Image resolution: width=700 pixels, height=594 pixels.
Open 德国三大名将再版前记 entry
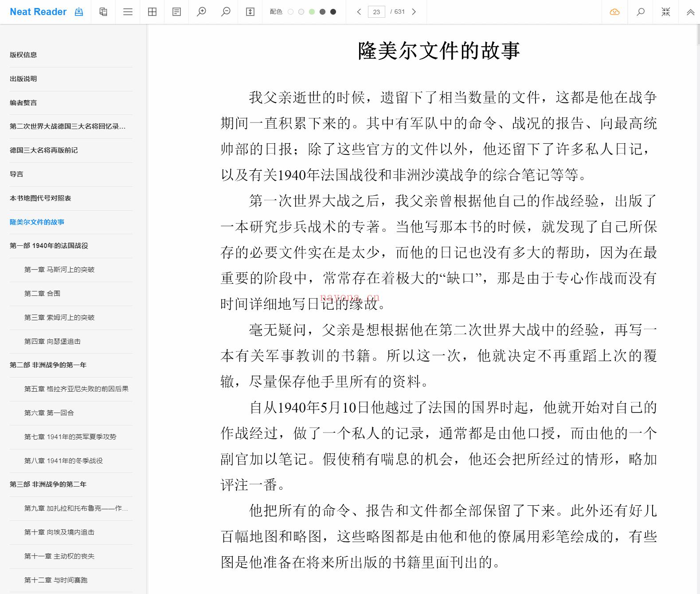(44, 150)
